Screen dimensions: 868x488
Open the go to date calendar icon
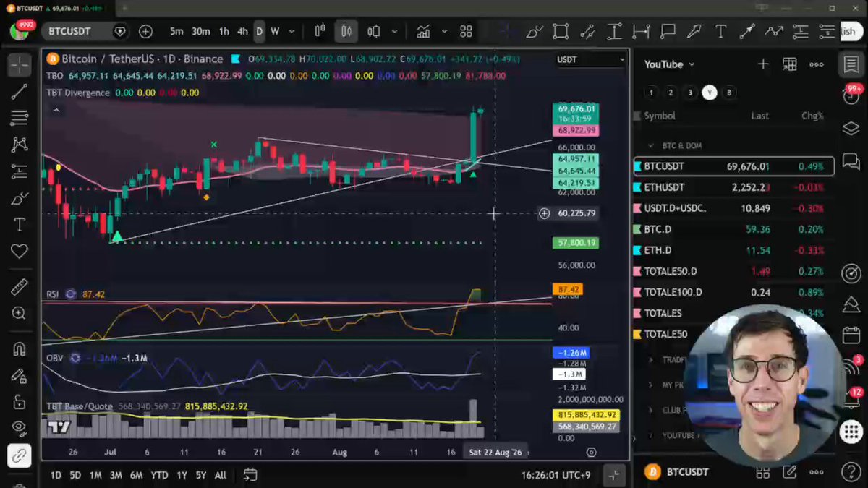point(250,475)
